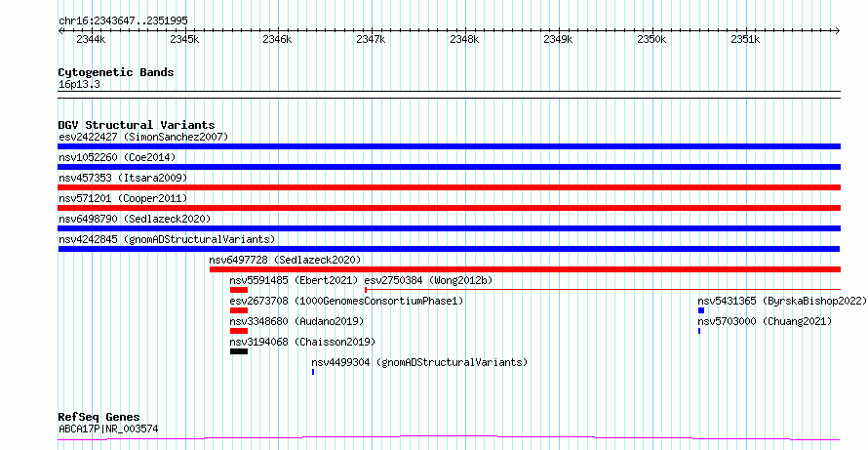The height and width of the screenshot is (450, 868).
Task: Click the nsv6497728 (Sedlazeck2020) red bar
Action: coord(525,269)
